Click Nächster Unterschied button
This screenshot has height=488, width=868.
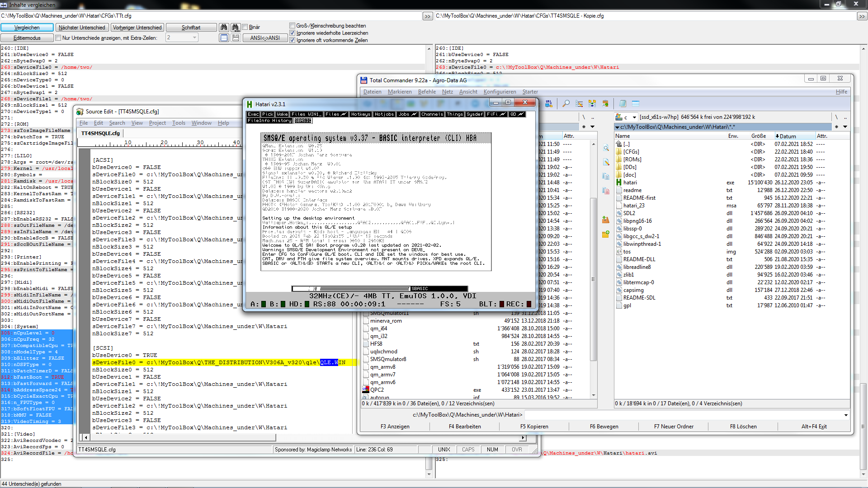82,28
